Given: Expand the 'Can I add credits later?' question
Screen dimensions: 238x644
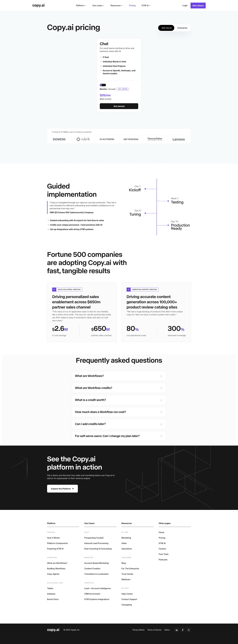Looking at the screenshot, I should coord(119,424).
